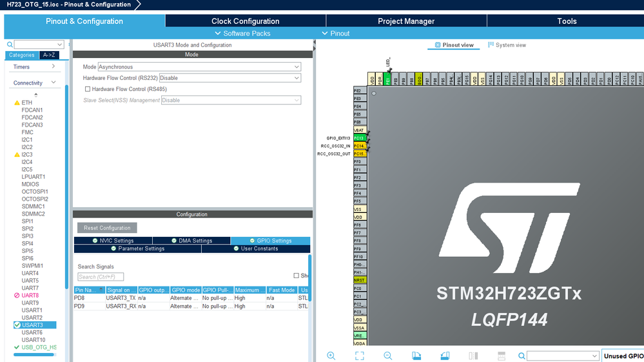Click the Search Signals input field

click(101, 277)
